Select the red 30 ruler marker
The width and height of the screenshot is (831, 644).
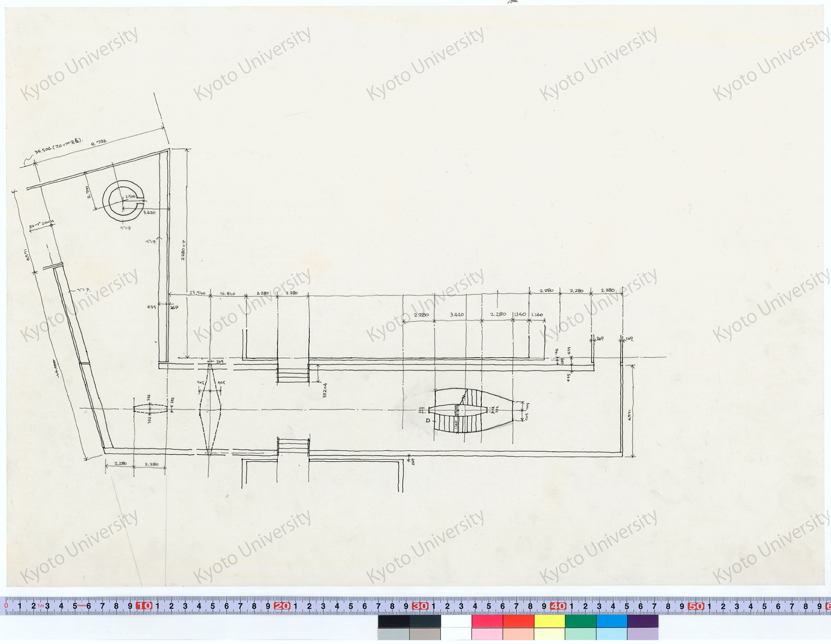click(x=420, y=606)
